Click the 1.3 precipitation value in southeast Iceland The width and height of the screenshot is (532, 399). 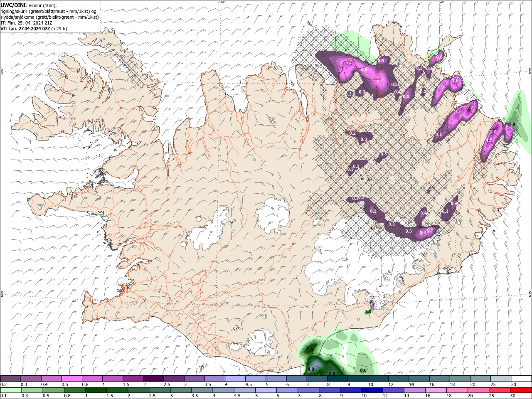pos(368,312)
